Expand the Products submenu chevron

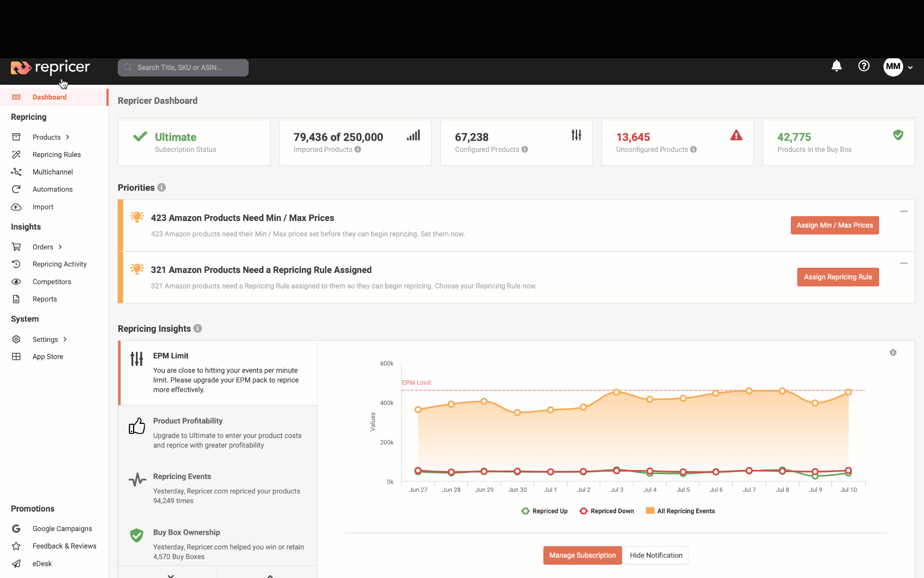point(68,137)
